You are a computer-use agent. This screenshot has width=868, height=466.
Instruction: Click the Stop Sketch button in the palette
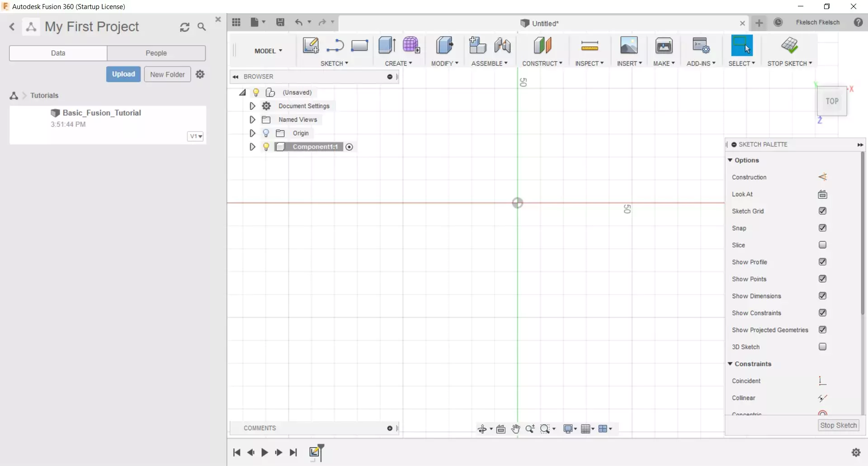(x=838, y=425)
